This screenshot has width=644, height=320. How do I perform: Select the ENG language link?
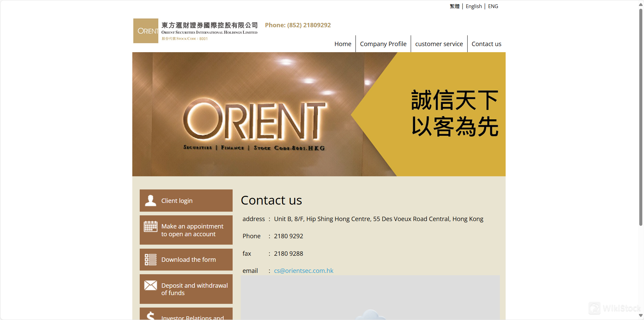(493, 6)
